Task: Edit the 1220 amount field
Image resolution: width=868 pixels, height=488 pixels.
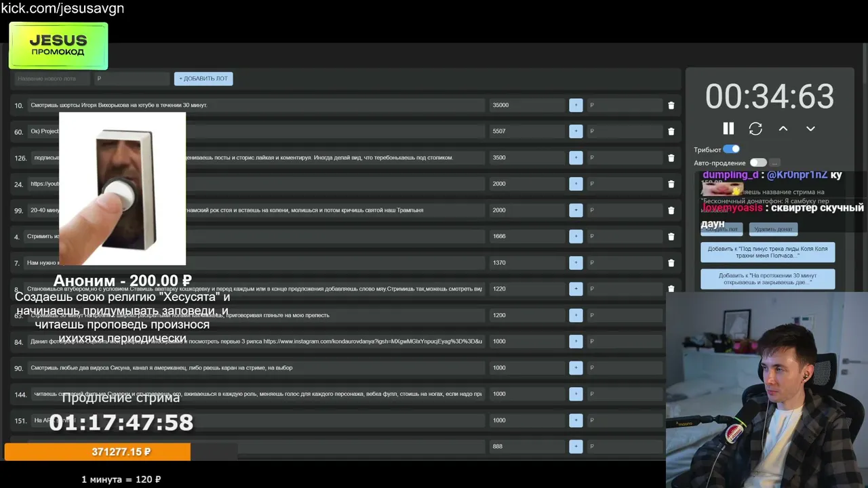Action: 527,289
